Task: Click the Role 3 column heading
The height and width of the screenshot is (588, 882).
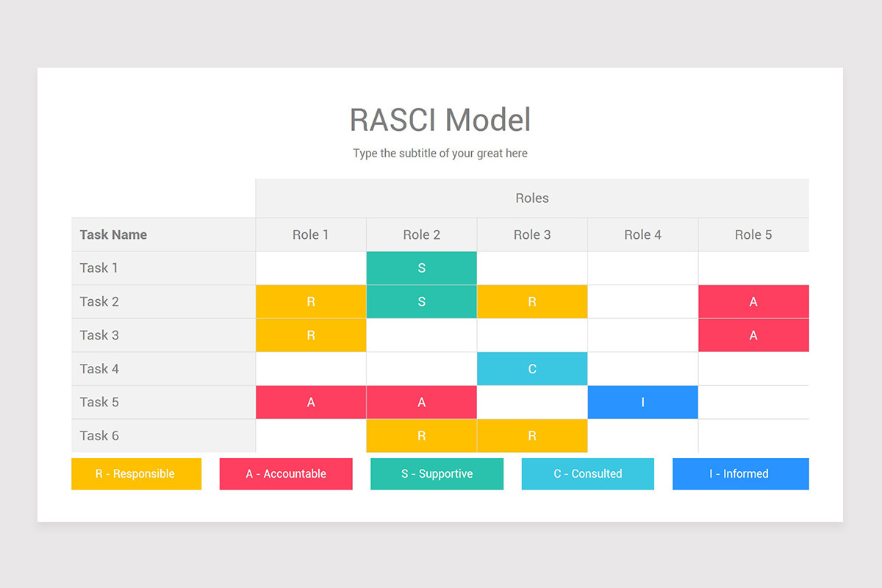Action: [532, 234]
